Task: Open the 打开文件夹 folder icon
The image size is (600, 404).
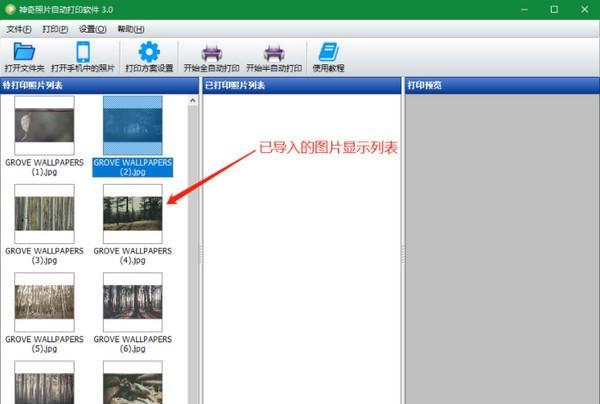Action: click(24, 52)
